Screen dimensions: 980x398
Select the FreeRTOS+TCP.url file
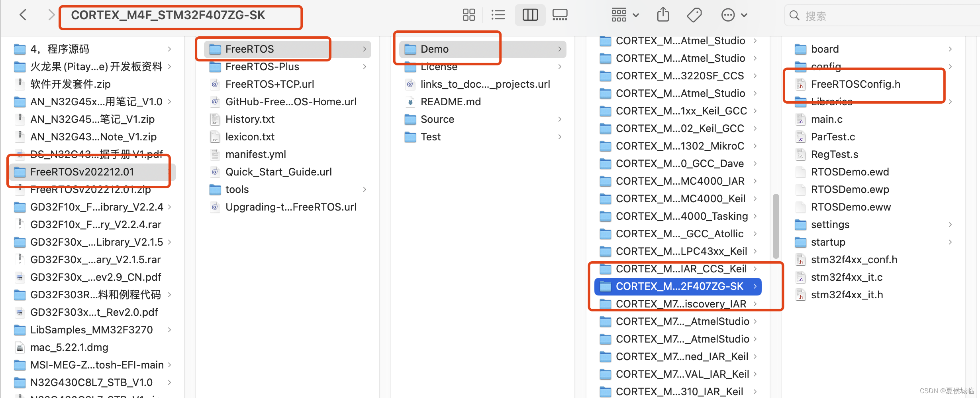(288, 84)
